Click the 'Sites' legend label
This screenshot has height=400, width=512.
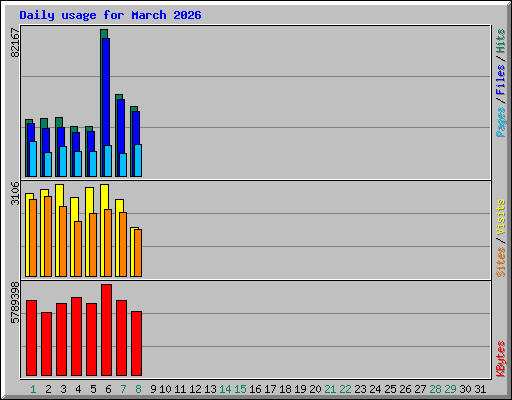[501, 262]
